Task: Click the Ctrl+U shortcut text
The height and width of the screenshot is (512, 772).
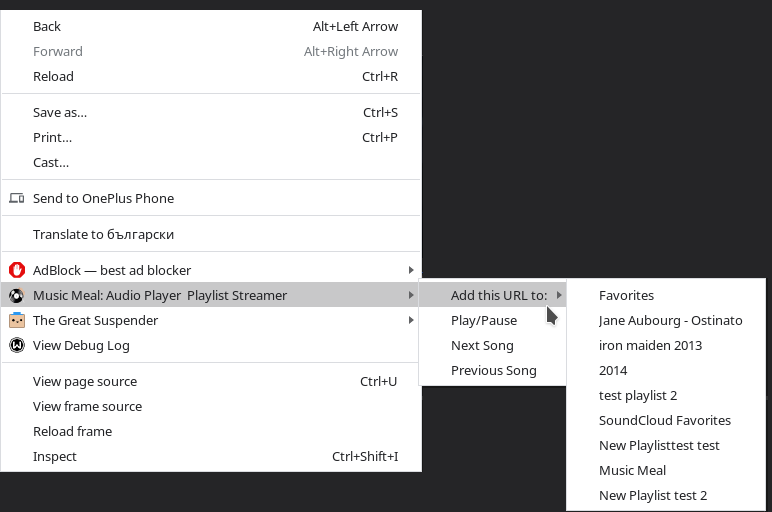Action: (x=378, y=381)
